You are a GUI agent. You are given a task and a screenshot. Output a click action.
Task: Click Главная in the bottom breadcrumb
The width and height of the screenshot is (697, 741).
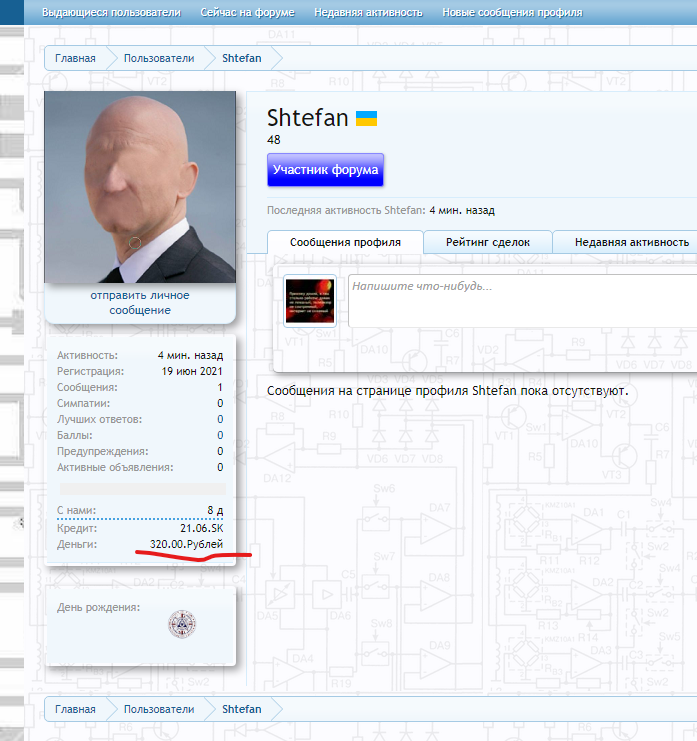76,709
